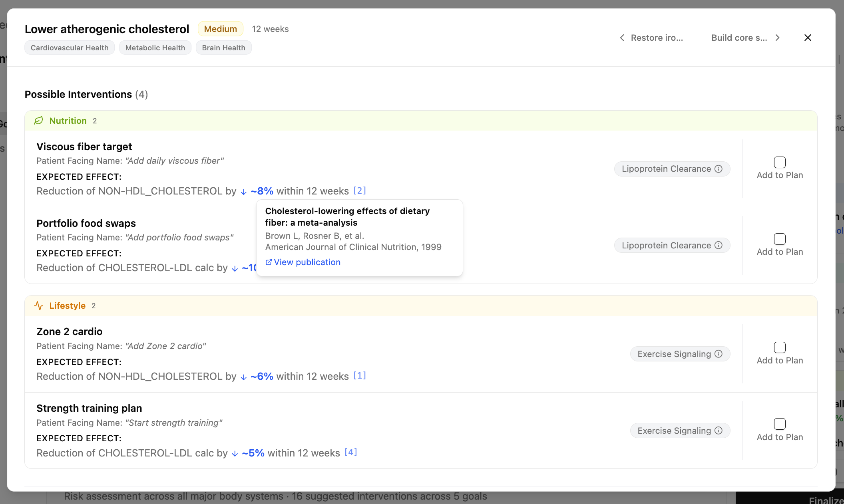Screen dimensions: 844x504
Task: Check Add to Plan for Zone 2 cardio
Action: [x=780, y=347]
